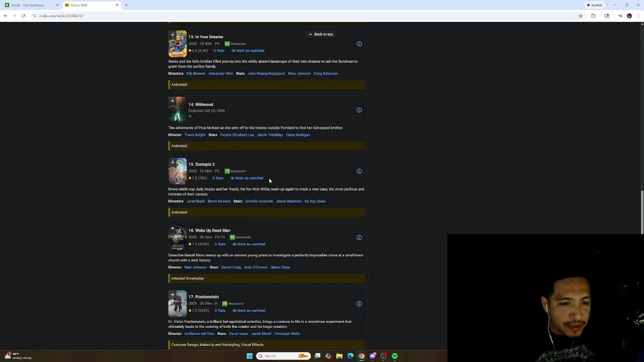The width and height of the screenshot is (644, 362).
Task: View director Erik Benson's page
Action: pyautogui.click(x=196, y=73)
